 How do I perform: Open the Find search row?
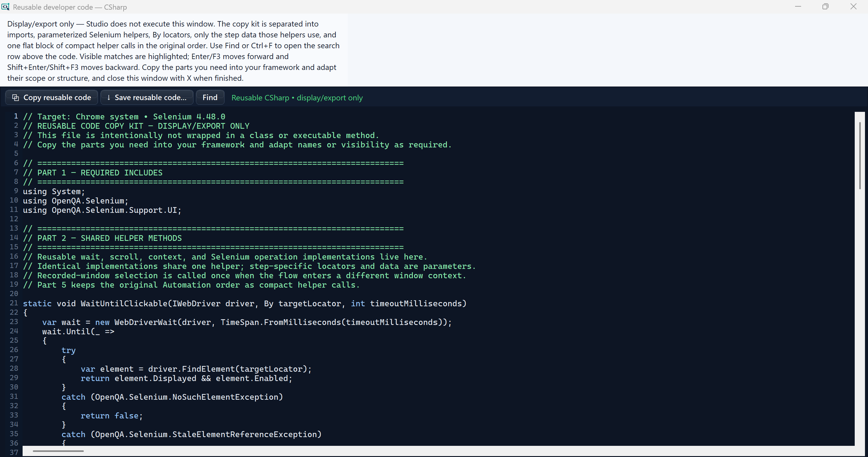point(210,97)
